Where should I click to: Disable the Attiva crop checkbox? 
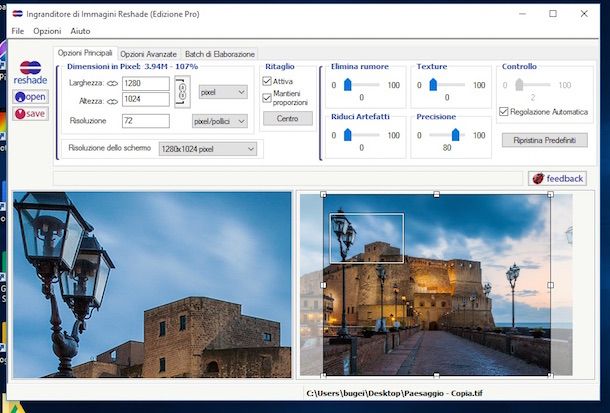268,82
